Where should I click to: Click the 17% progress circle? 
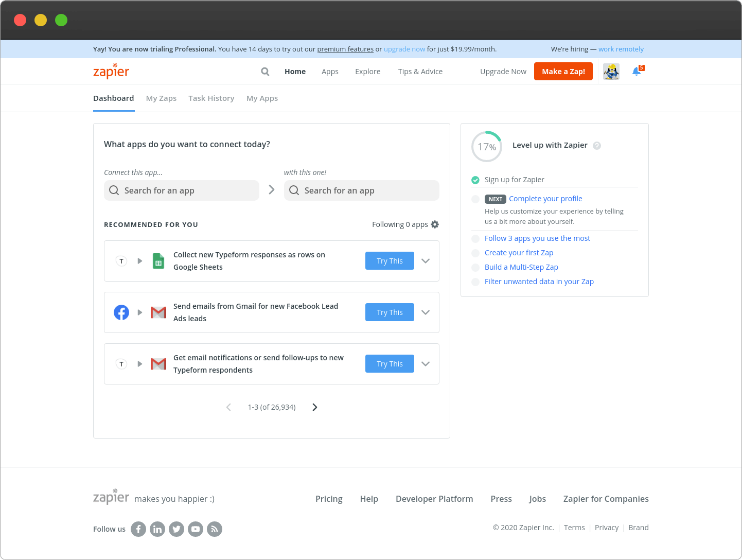(x=487, y=147)
